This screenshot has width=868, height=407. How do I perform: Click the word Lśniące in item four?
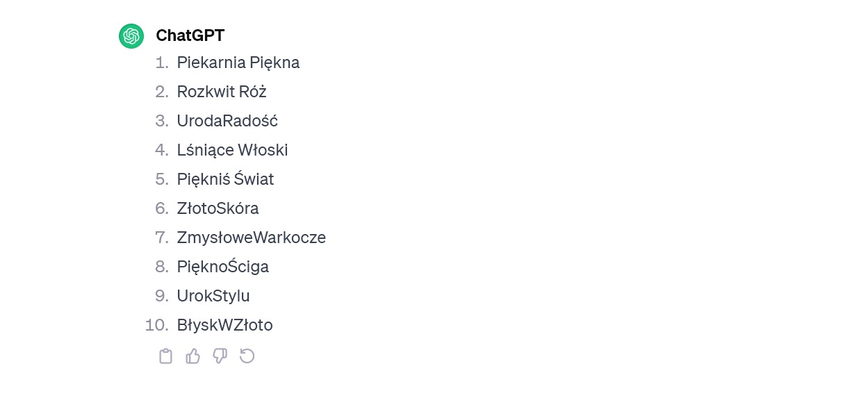(x=205, y=150)
